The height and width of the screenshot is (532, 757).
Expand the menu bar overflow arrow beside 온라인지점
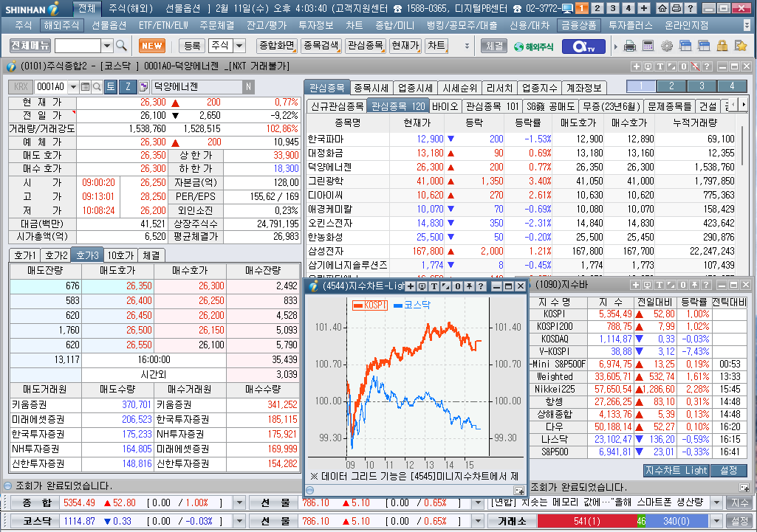[747, 26]
